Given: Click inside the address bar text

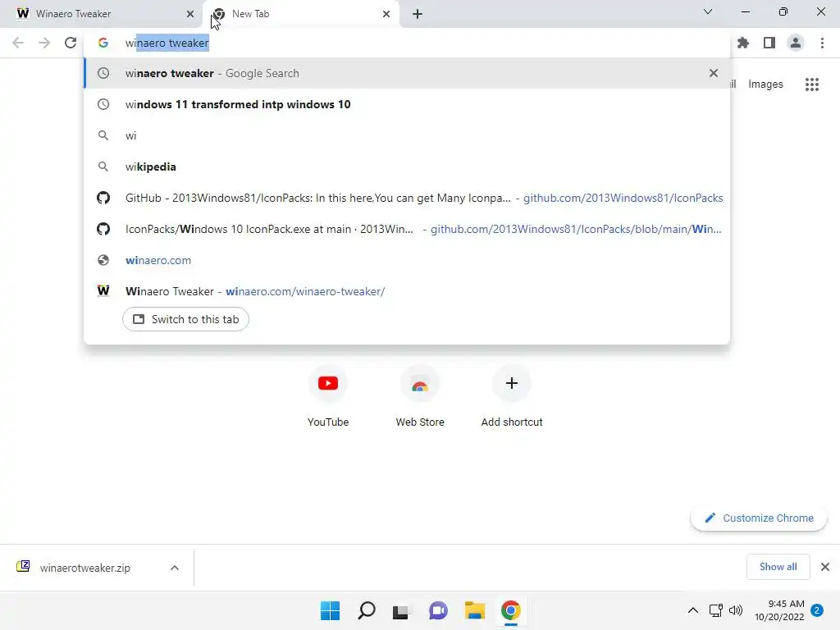Looking at the screenshot, I should pyautogui.click(x=167, y=43).
